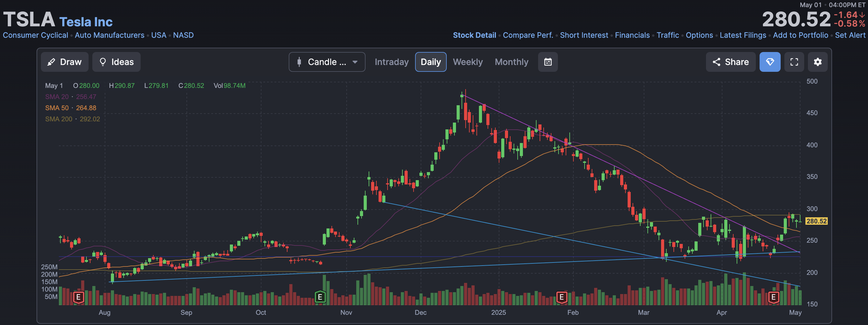
Task: Click the H 290.87 high value
Action: point(122,85)
